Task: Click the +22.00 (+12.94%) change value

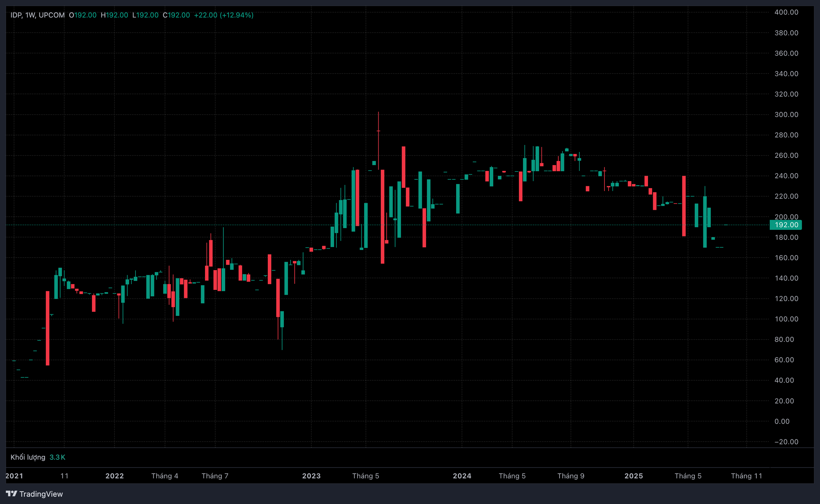Action: [x=224, y=15]
